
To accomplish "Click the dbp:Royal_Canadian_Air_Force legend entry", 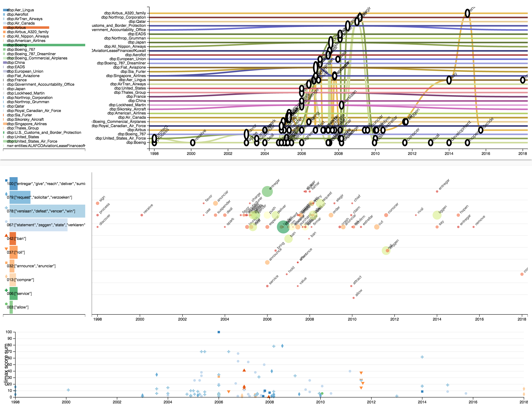I will click(34, 111).
